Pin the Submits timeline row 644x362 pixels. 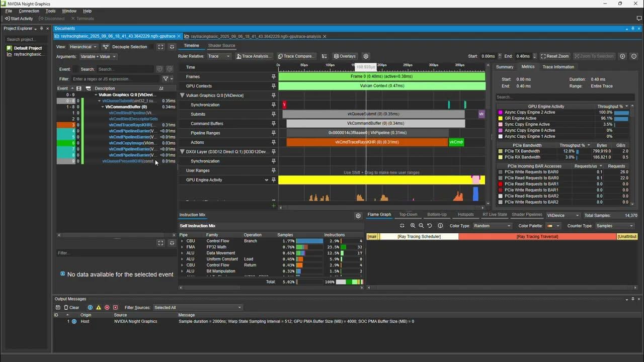[274, 114]
